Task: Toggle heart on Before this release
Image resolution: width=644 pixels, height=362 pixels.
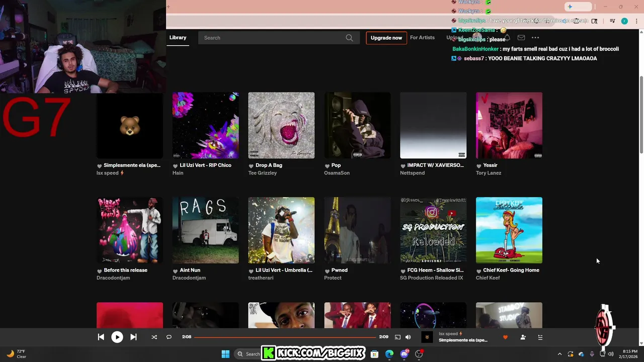Action: pyautogui.click(x=99, y=271)
